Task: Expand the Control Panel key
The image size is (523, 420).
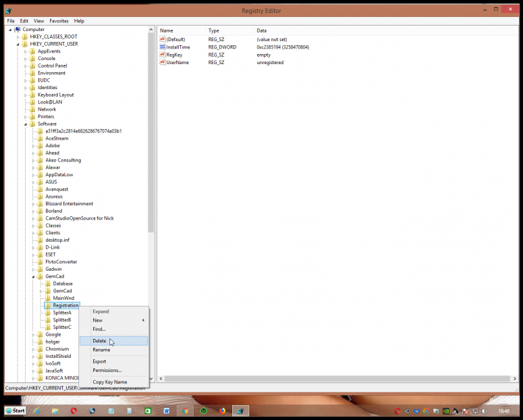Action: coord(26,66)
